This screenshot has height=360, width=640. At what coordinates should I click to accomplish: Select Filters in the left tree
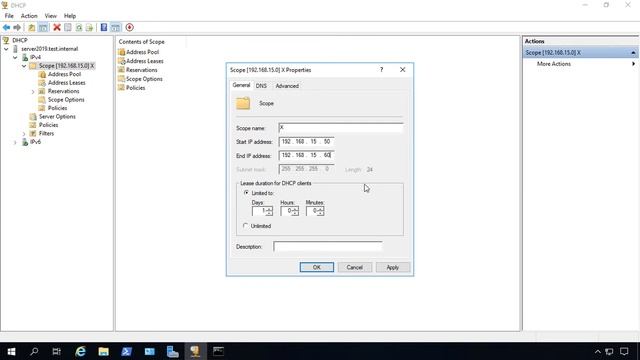pyautogui.click(x=46, y=133)
